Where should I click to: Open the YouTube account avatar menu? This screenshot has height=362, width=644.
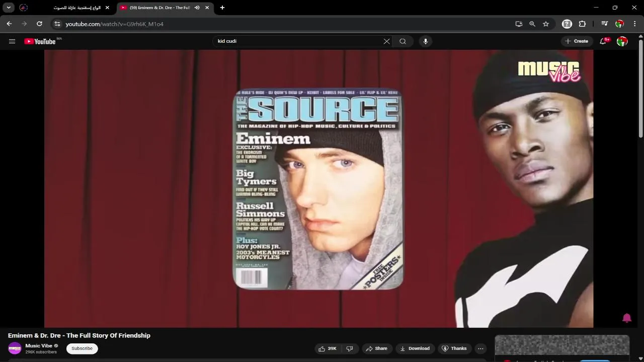point(622,41)
